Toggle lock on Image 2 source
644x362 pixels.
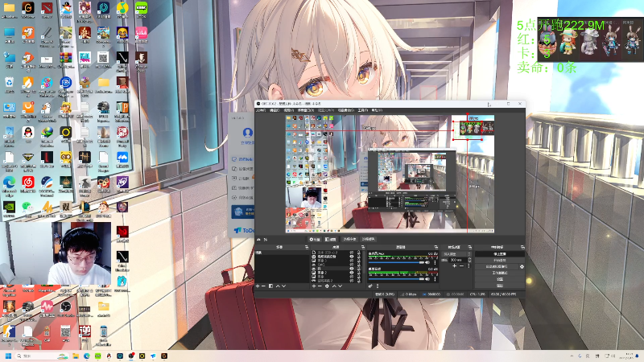tap(359, 273)
